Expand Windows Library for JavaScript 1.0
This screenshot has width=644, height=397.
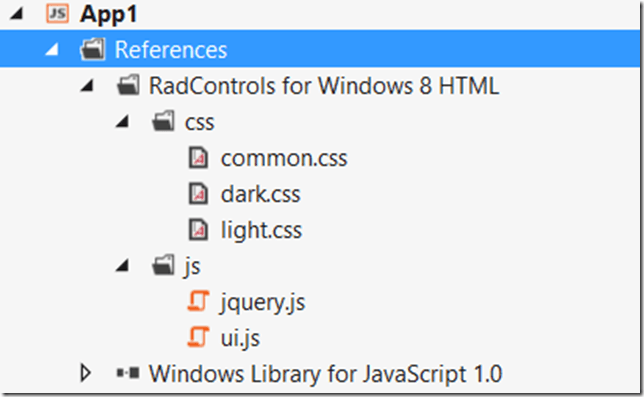[x=85, y=373]
